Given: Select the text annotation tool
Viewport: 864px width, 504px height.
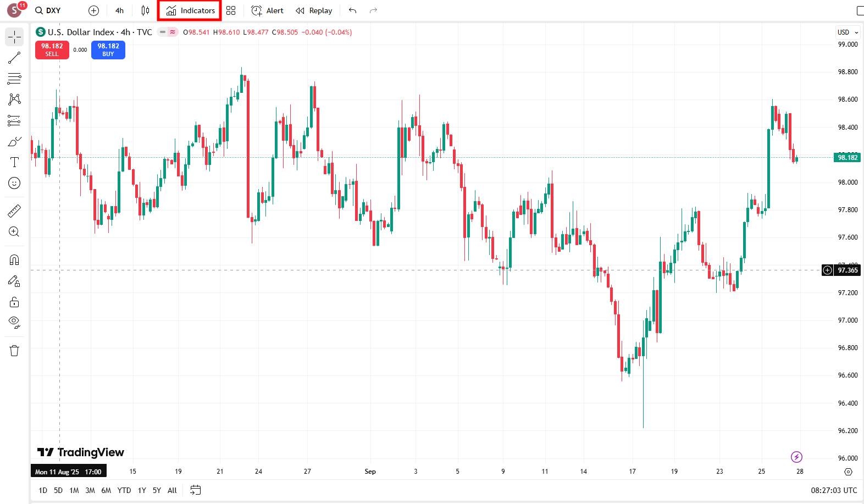Looking at the screenshot, I should click(x=14, y=162).
